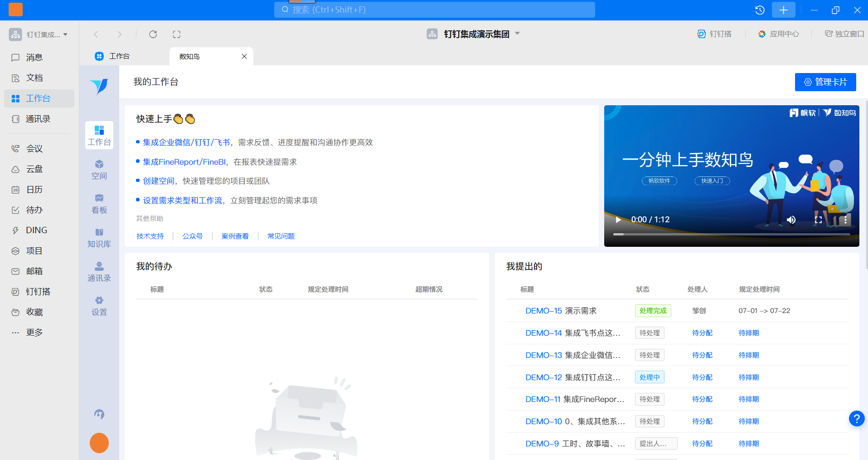Open the 创建空间 link
This screenshot has height=460, width=868.
159,181
